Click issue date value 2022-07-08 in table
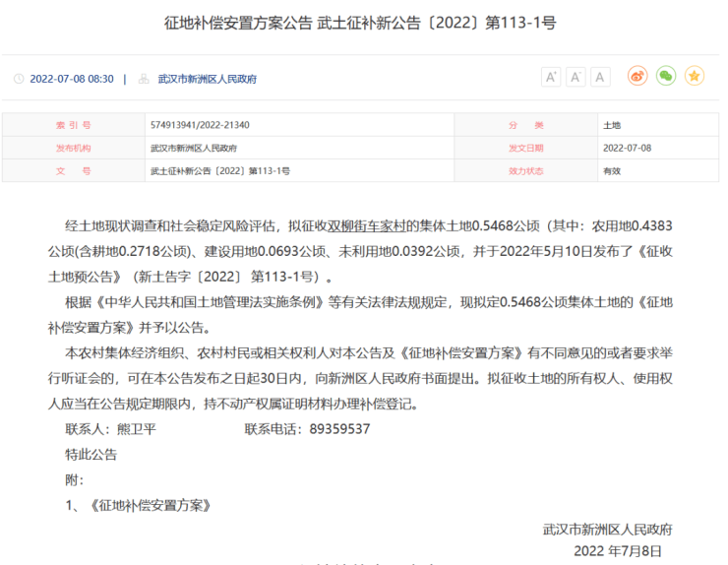This screenshot has height=565, width=728. pos(627,148)
